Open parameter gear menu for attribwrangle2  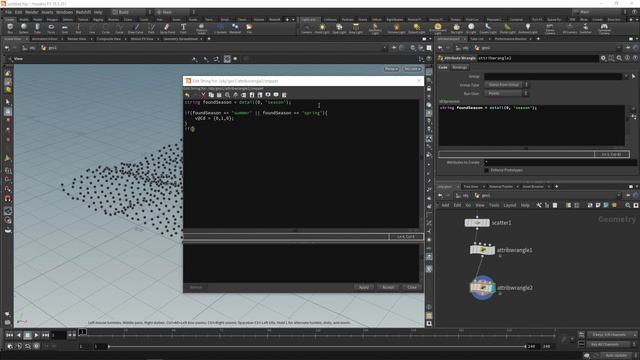tap(603, 58)
